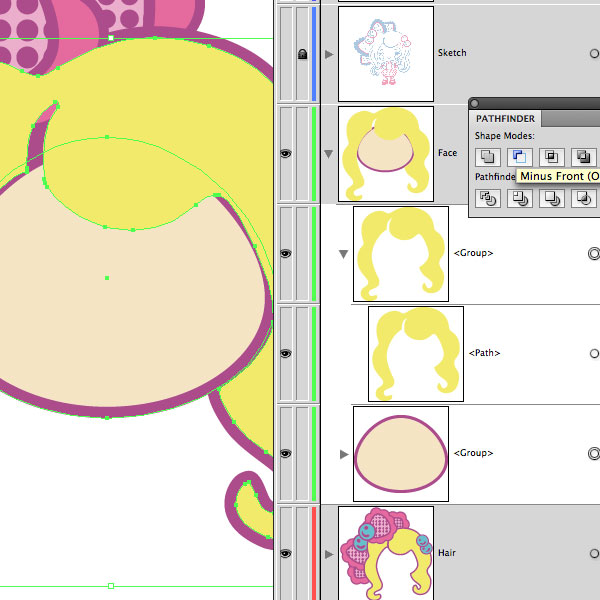600x600 pixels.
Task: Click the Path sublayer thumbnail
Action: 416,354
